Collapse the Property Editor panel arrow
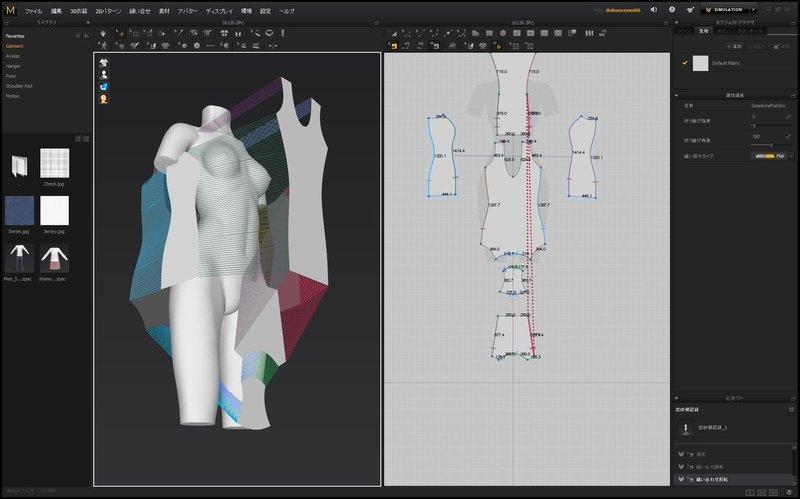 [677, 95]
